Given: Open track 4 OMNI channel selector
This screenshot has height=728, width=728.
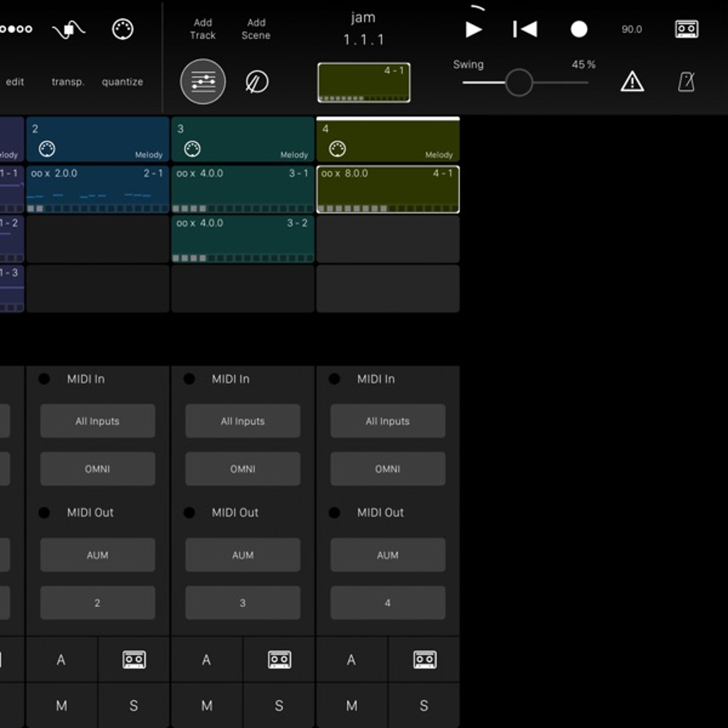Looking at the screenshot, I should pos(388,469).
